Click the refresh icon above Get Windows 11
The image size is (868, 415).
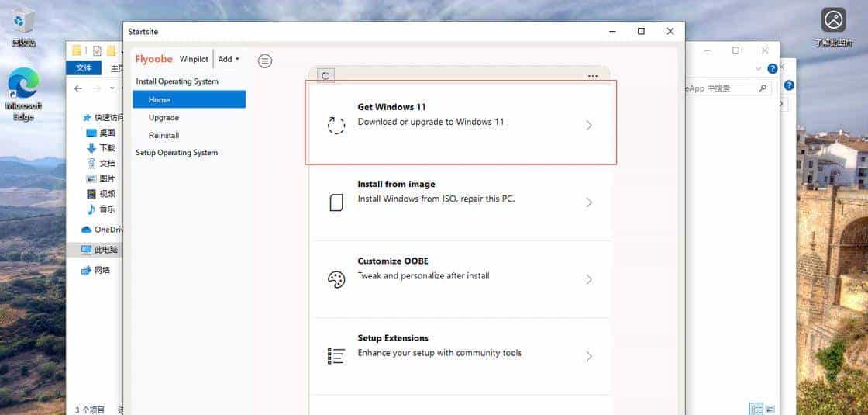tap(325, 76)
